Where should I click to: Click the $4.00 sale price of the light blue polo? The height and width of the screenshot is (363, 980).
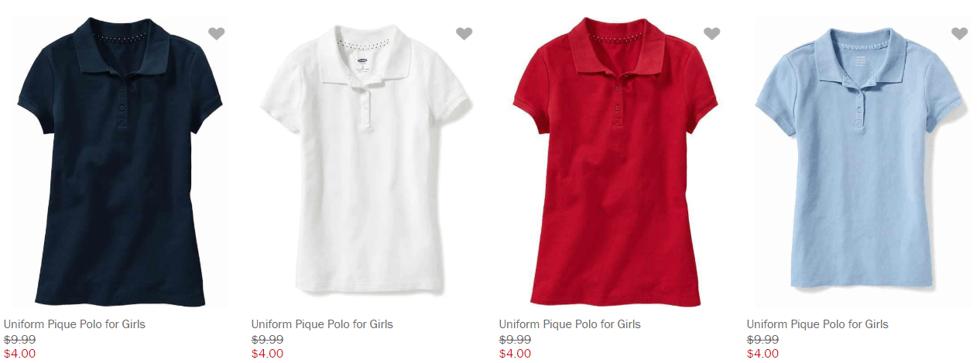click(x=762, y=354)
